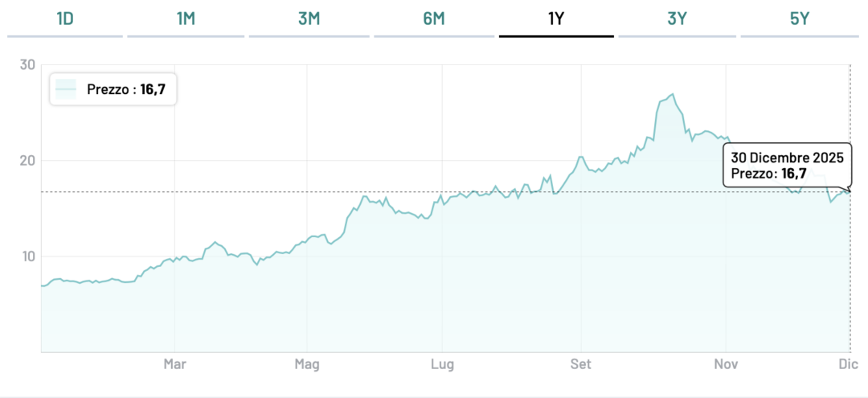Switch to the 3Y range tab
This screenshot has height=398, width=868.
(678, 18)
